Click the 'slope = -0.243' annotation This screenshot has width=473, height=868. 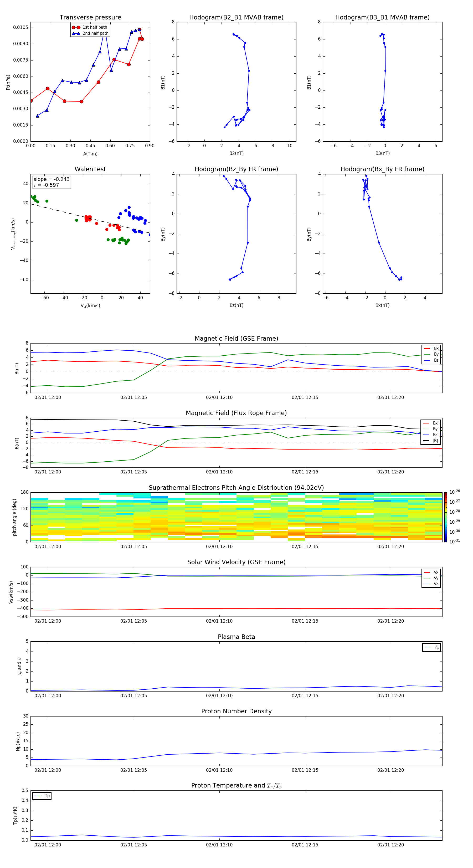coord(52,179)
